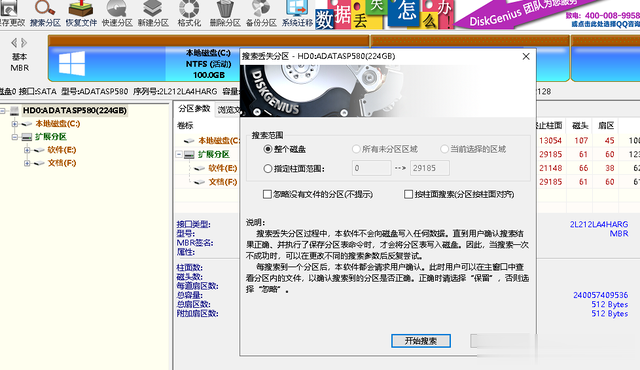Click the end cylinder value 21148
Screen dimensions: 640x370
point(551,168)
